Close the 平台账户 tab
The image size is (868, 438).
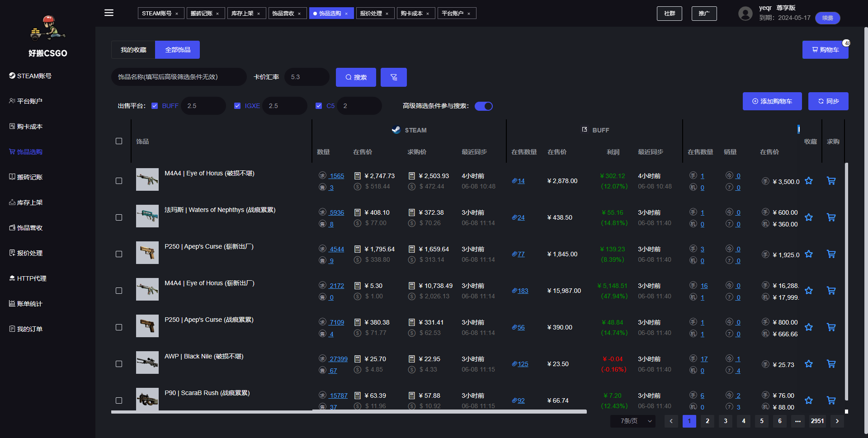click(x=469, y=14)
